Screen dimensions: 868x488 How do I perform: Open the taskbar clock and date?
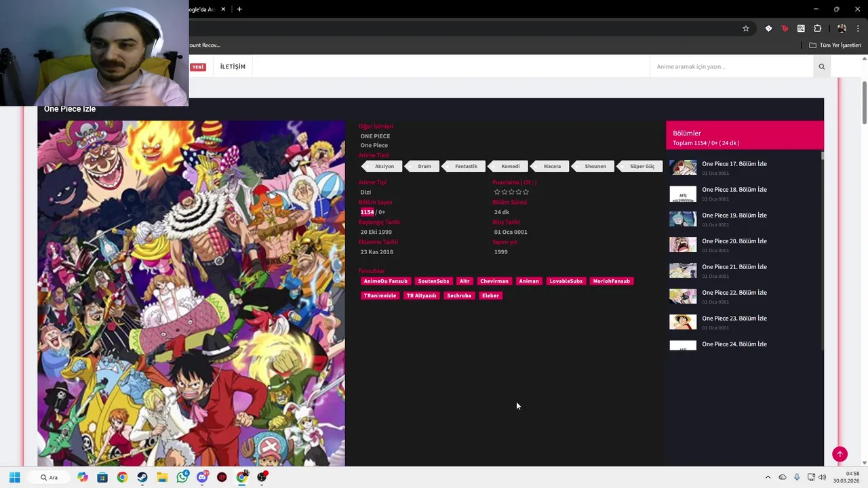point(846,477)
